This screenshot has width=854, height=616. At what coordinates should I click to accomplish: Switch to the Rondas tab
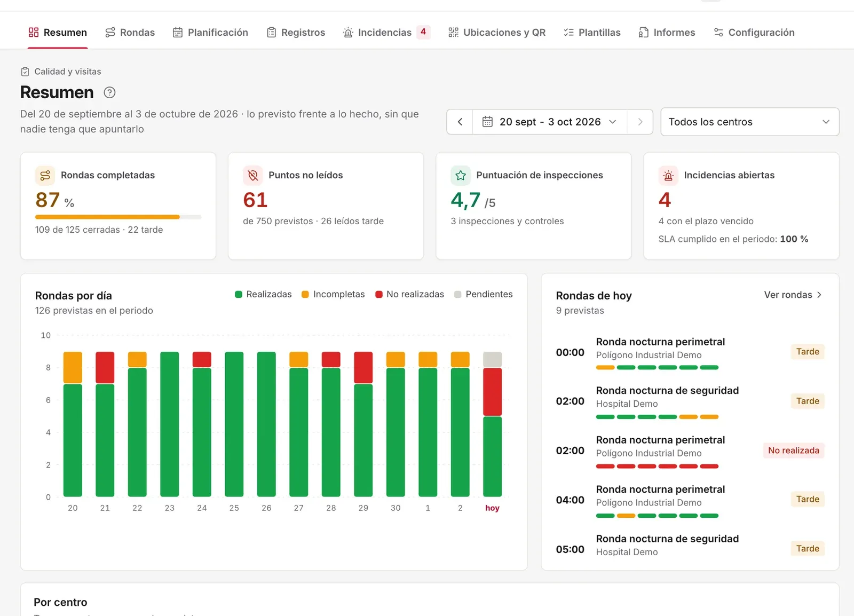130,33
